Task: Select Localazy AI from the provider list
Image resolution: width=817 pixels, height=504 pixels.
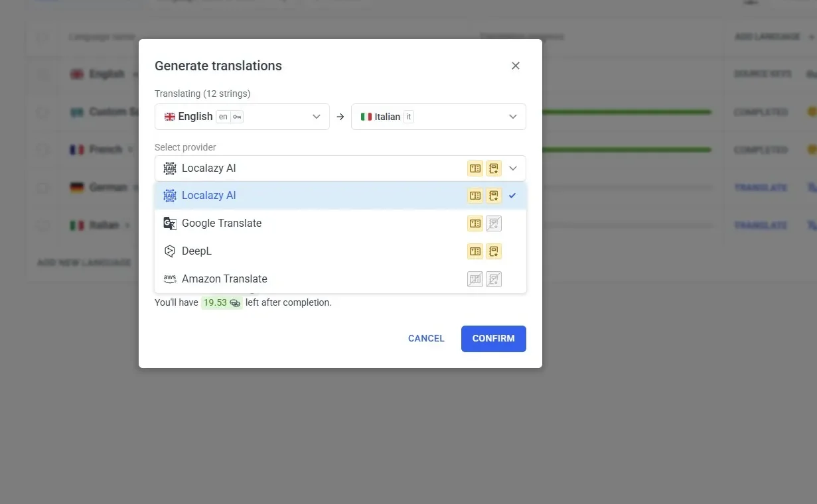Action: click(340, 196)
